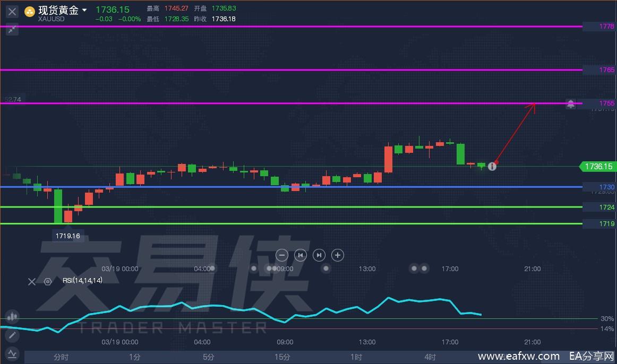The image size is (617, 364).
Task: Click the RSI 30% level label
Action: [x=607, y=319]
